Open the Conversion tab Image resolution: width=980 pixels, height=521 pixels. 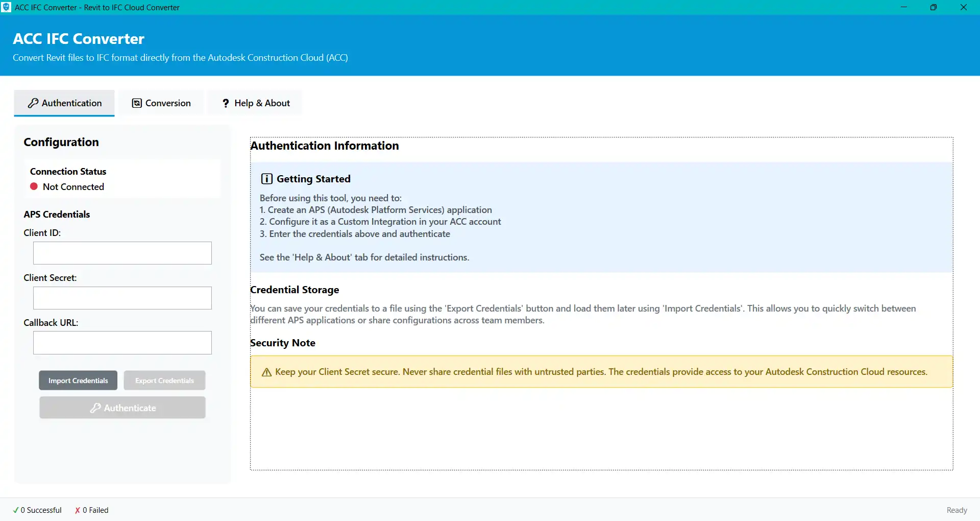(161, 103)
